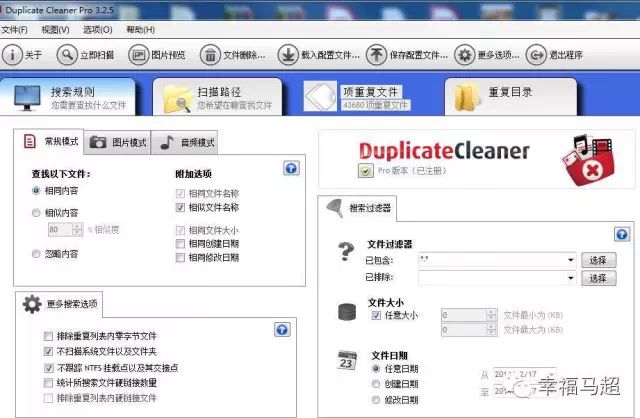The image size is (640, 418).
Task: Click the 文件删除 trash icon
Action: (x=210, y=55)
